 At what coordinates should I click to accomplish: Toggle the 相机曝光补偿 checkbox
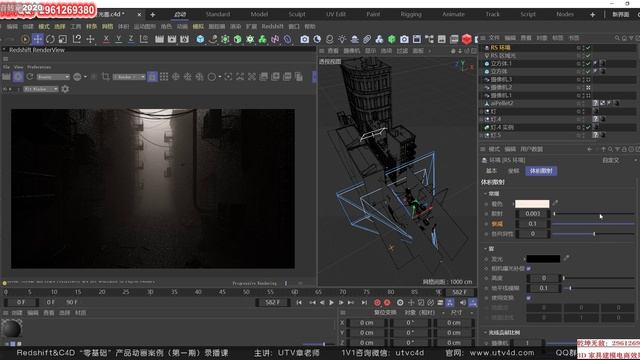[x=529, y=269]
